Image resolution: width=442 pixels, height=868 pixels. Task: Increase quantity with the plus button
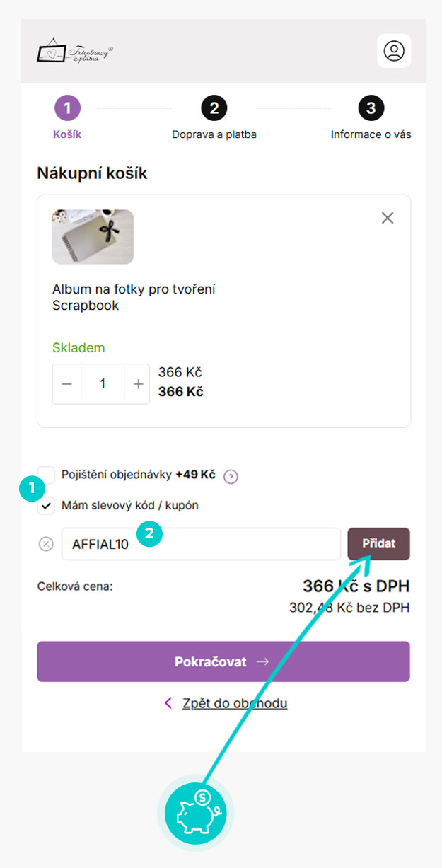pos(138,384)
